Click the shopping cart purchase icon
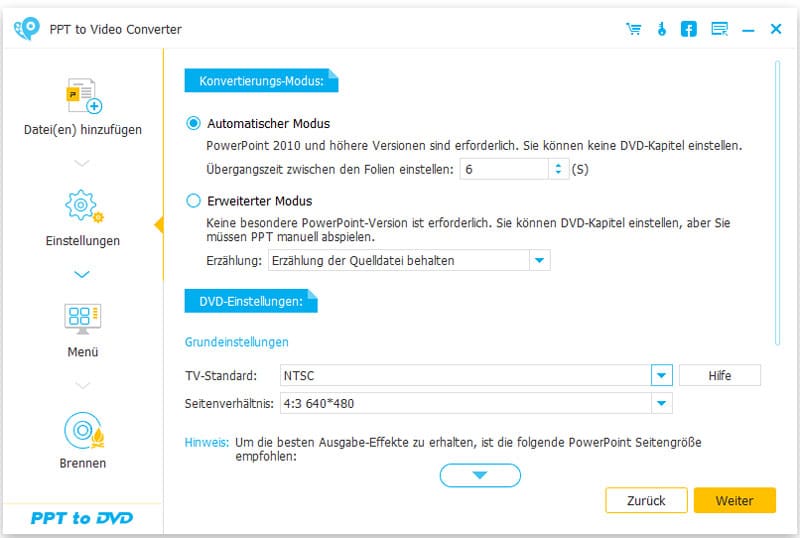The image size is (800, 538). (634, 29)
